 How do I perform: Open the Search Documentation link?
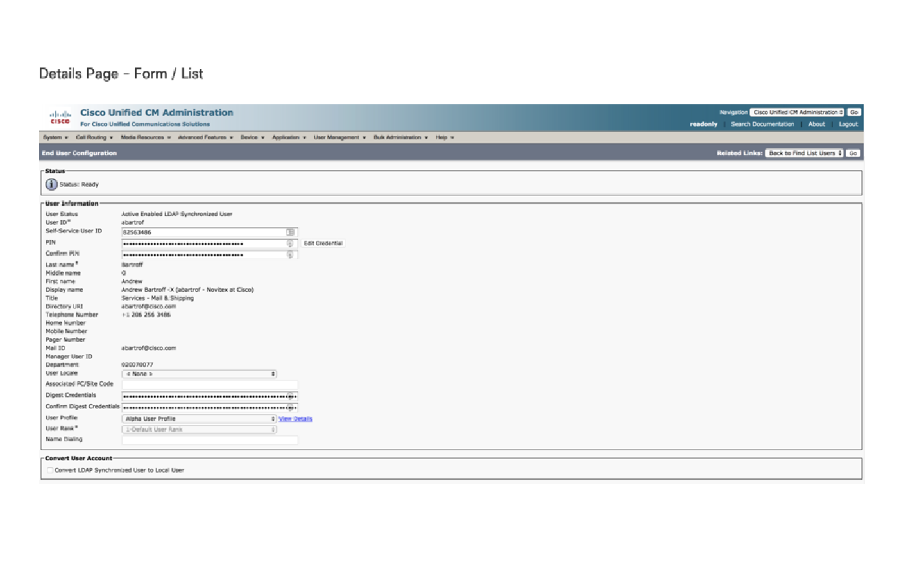coord(762,124)
